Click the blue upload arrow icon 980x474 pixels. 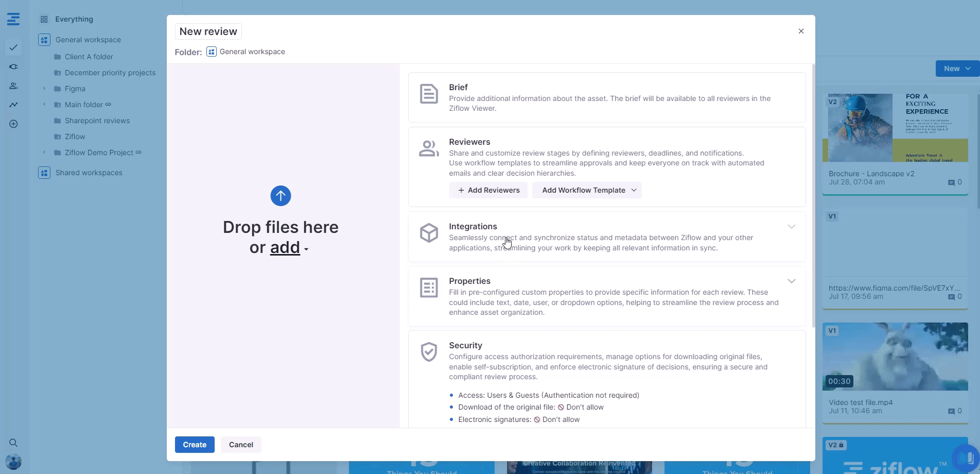[x=281, y=196]
